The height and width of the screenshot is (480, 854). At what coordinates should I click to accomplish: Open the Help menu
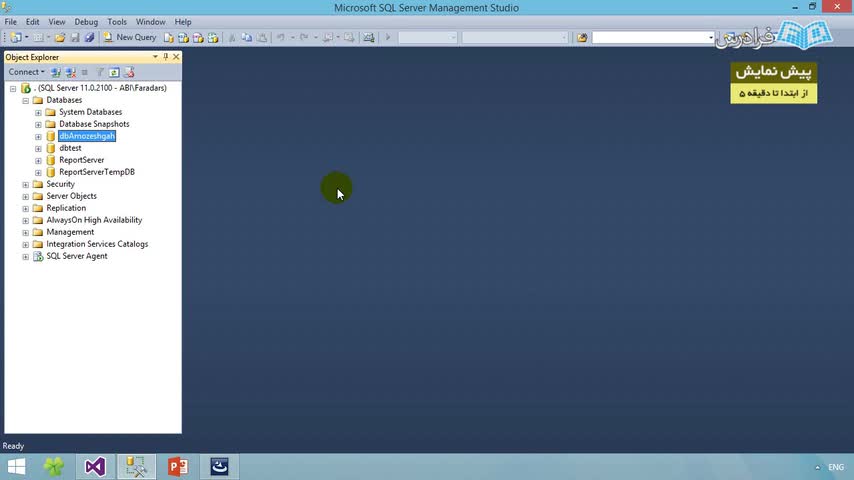(183, 22)
